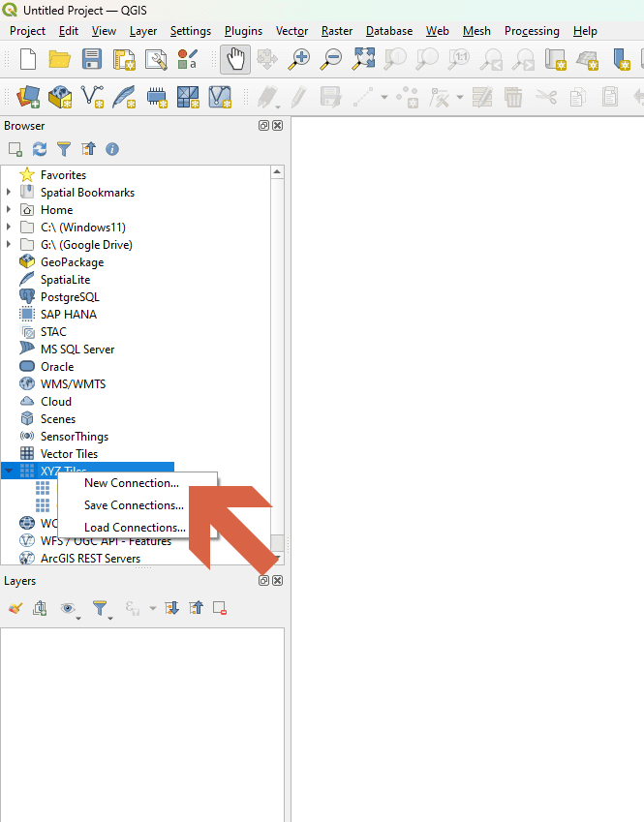Open the Vector menu

(292, 31)
